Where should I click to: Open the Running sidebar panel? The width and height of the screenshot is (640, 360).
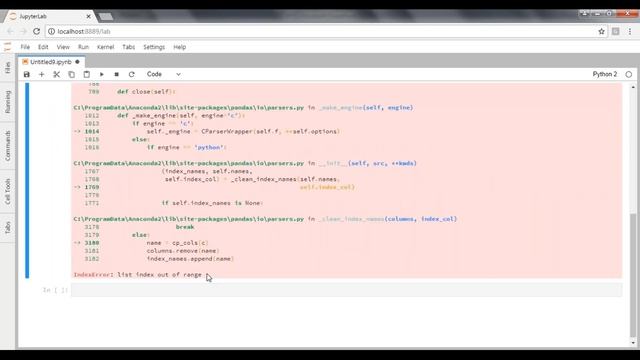pos(8,102)
